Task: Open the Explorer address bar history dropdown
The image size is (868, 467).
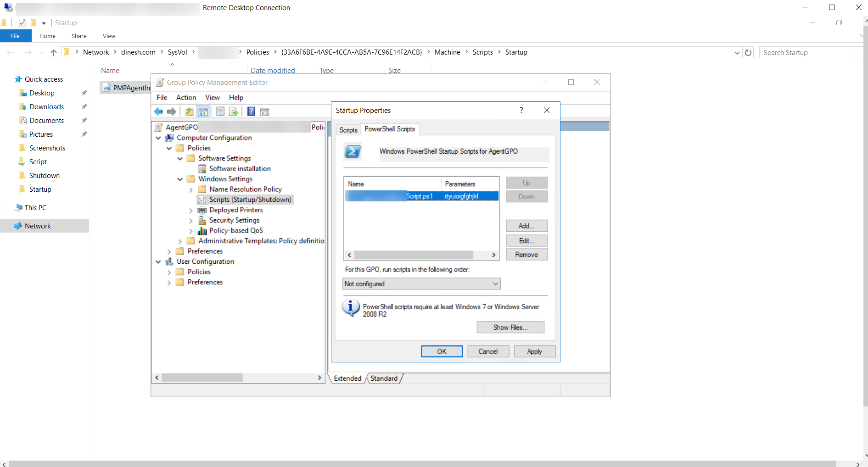Action: pos(737,53)
